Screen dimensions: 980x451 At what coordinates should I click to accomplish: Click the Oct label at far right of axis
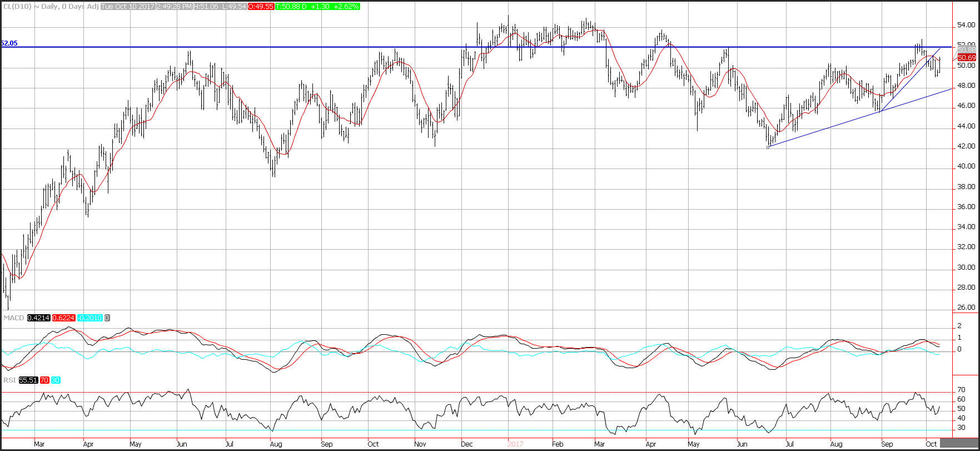click(x=932, y=444)
